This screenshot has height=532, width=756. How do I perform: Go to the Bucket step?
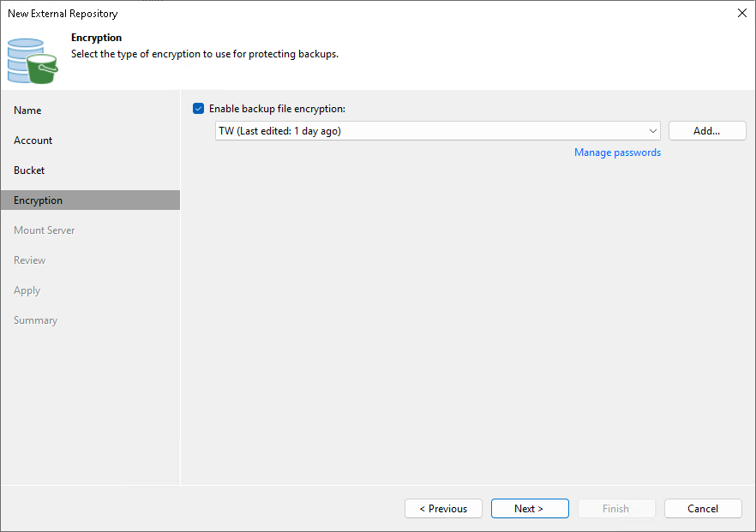29,170
